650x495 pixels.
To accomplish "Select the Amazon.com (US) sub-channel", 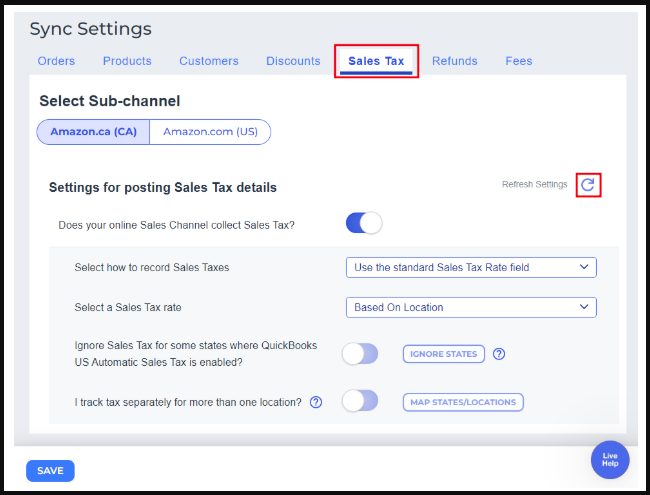I will 210,132.
